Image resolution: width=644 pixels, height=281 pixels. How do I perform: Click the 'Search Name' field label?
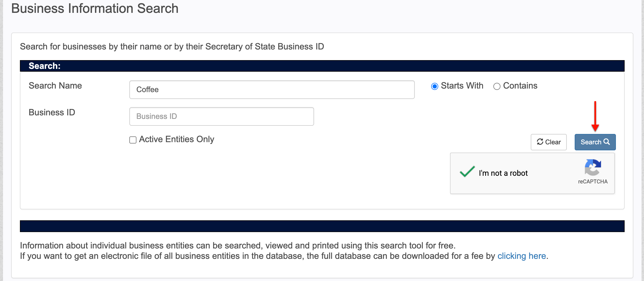tap(55, 86)
